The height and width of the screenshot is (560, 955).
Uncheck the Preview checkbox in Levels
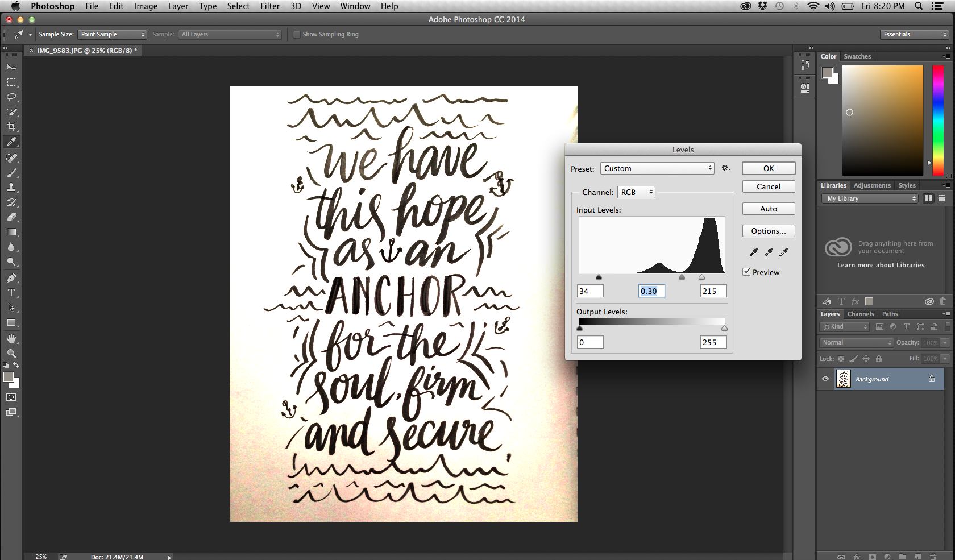coord(747,272)
